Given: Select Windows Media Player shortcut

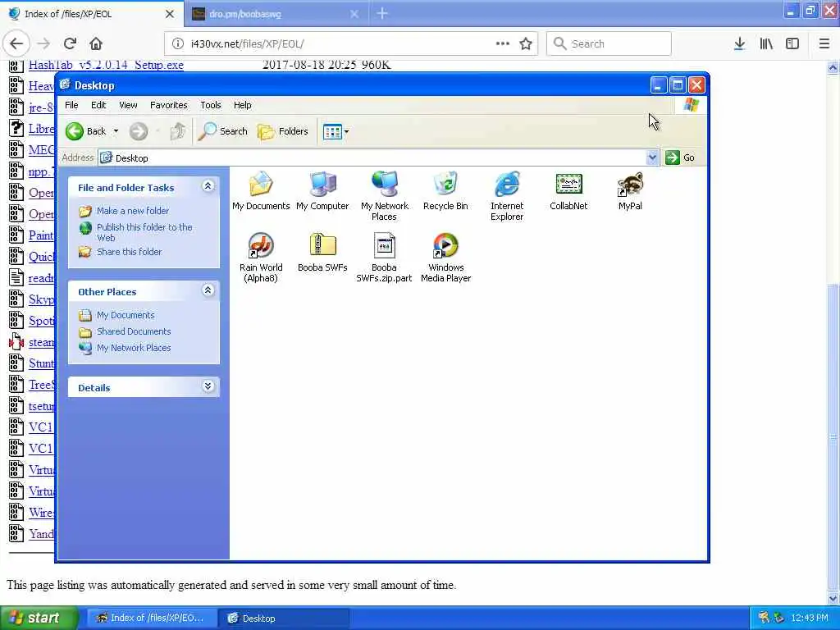Looking at the screenshot, I should coord(445,258).
